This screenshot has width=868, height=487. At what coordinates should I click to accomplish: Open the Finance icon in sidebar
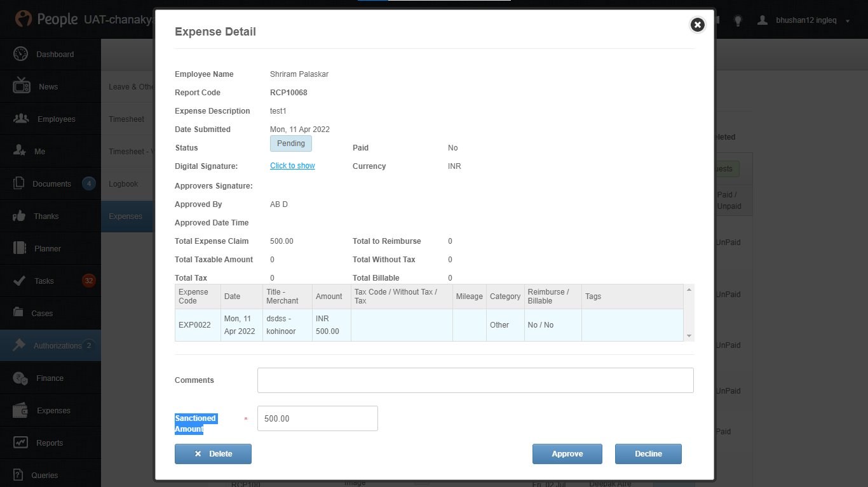[x=20, y=378]
